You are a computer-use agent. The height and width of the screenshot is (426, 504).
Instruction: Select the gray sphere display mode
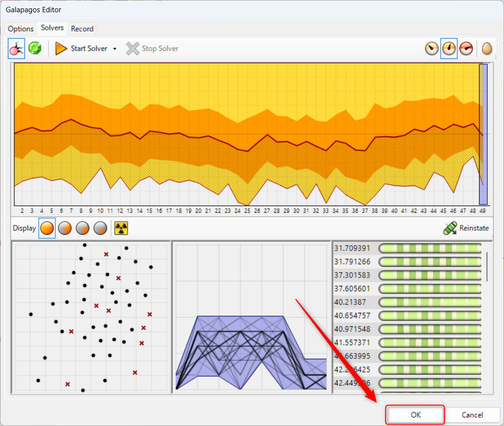pos(82,227)
